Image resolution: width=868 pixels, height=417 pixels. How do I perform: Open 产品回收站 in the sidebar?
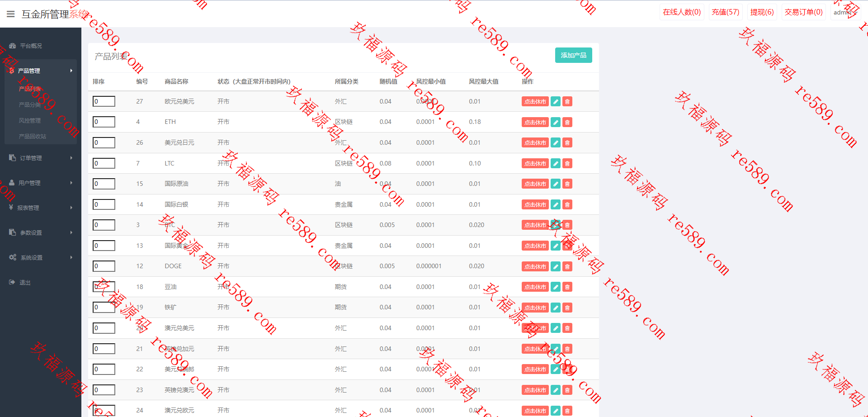click(33, 136)
